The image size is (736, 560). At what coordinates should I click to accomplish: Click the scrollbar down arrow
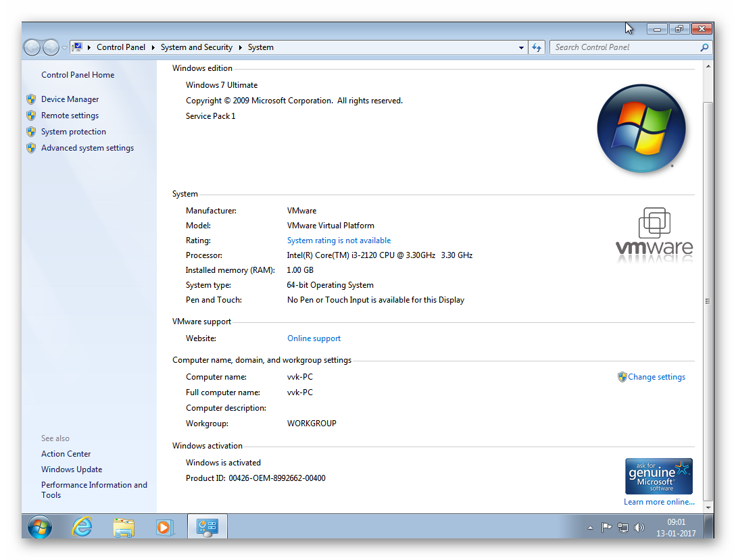708,507
